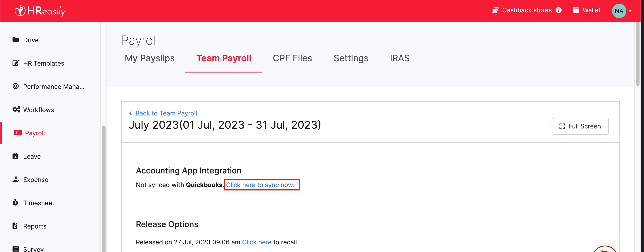This screenshot has height=252, width=644.
Task: Click the Release Options heading
Action: (x=167, y=224)
